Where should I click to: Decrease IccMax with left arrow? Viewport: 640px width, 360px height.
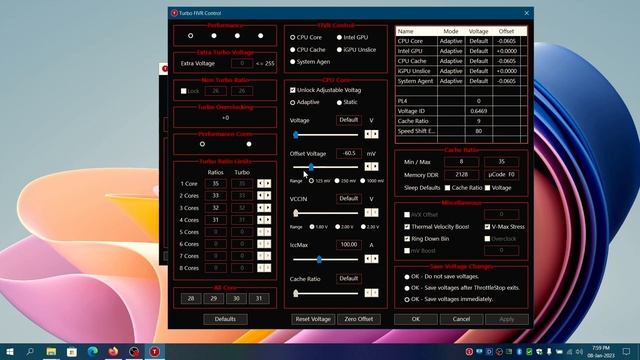click(x=367, y=259)
